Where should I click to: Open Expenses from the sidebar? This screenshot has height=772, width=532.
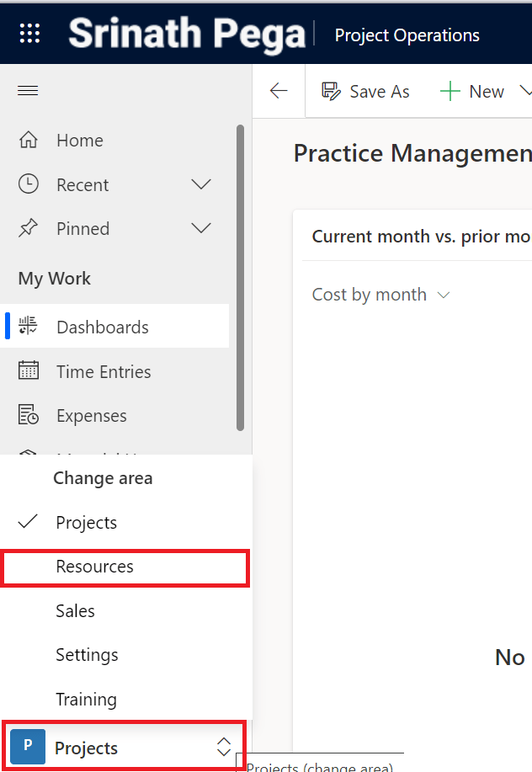click(x=91, y=416)
